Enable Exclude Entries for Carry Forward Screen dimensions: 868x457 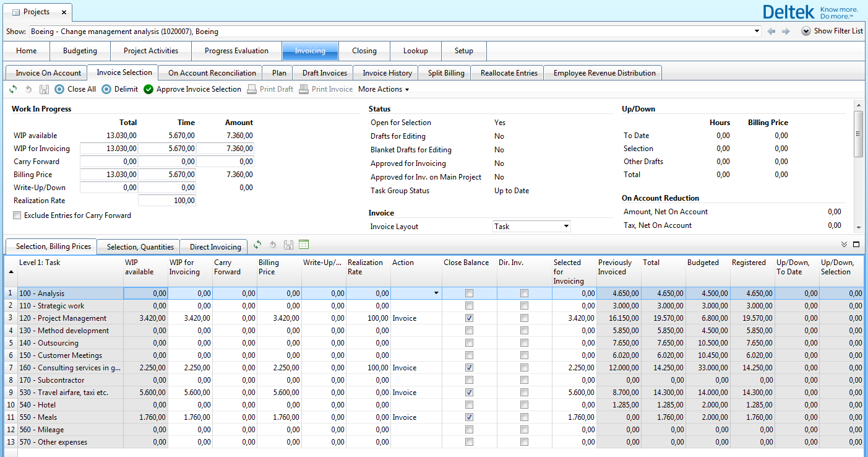coord(17,215)
